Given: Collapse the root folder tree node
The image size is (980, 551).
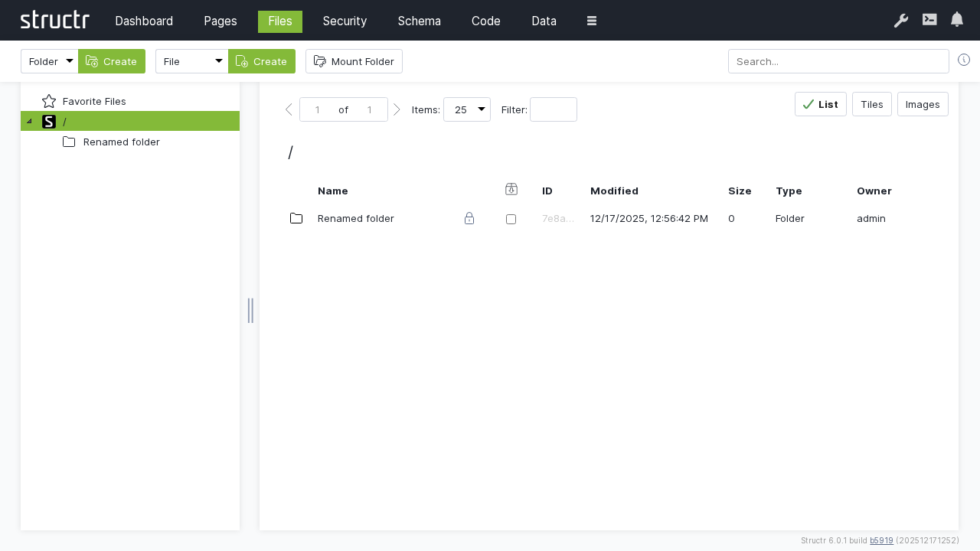Looking at the screenshot, I should tap(29, 121).
